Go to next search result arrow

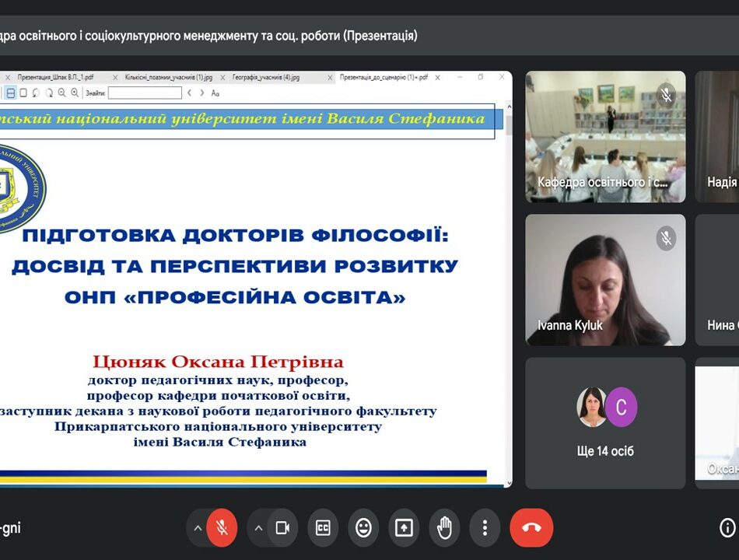(201, 93)
